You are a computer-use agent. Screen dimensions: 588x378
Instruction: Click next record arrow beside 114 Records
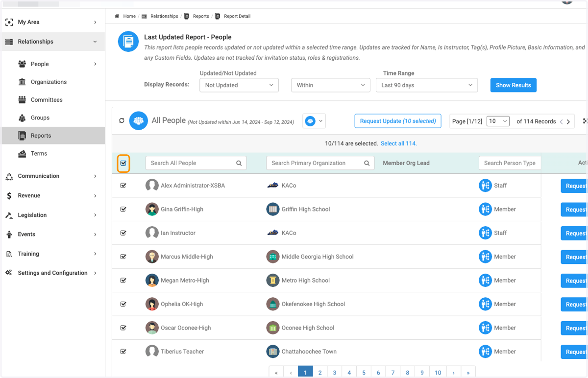pos(568,121)
